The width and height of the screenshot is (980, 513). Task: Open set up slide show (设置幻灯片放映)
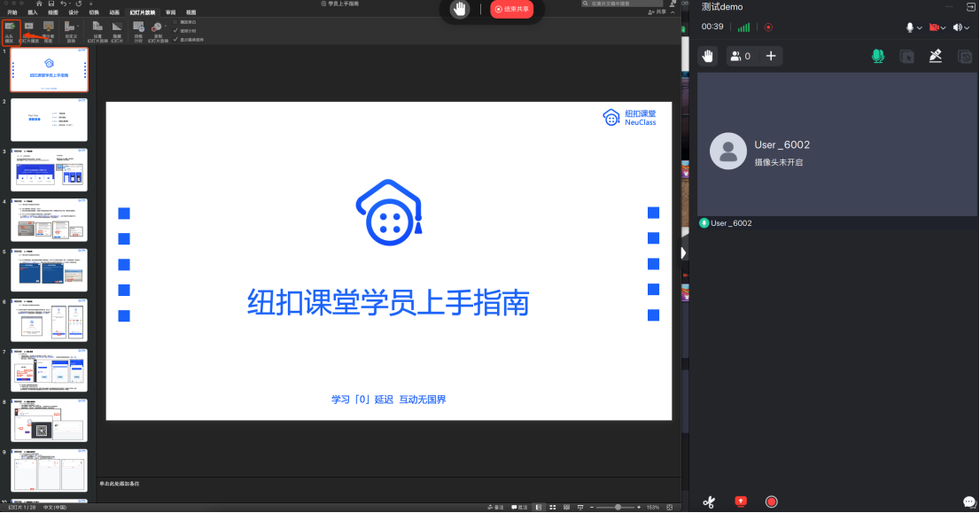(x=97, y=32)
